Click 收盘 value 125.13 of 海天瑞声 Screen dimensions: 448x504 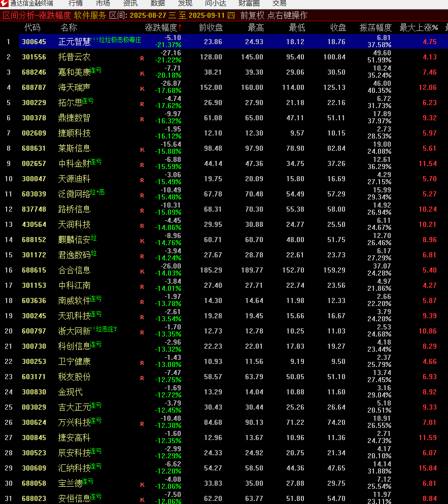point(334,87)
